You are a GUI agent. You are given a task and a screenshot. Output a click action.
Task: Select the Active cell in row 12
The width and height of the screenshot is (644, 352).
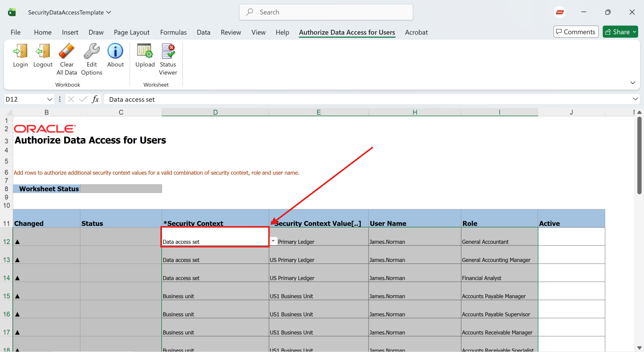[x=571, y=236]
